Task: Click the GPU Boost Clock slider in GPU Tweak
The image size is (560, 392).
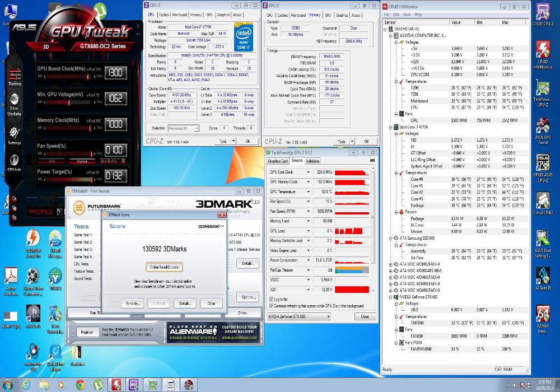Action: tap(68, 76)
